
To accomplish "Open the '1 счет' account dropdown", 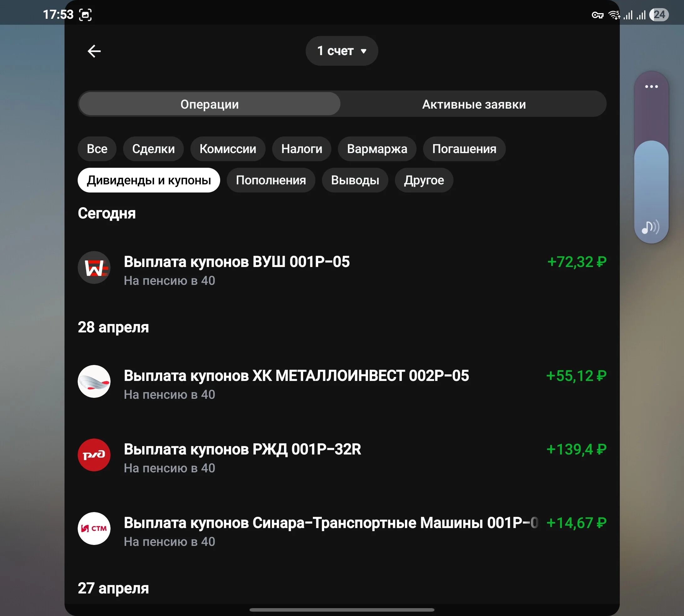I will [x=342, y=51].
